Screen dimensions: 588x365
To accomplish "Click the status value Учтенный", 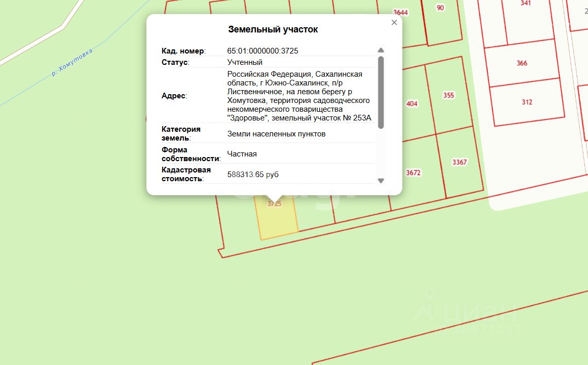I will click(245, 62).
